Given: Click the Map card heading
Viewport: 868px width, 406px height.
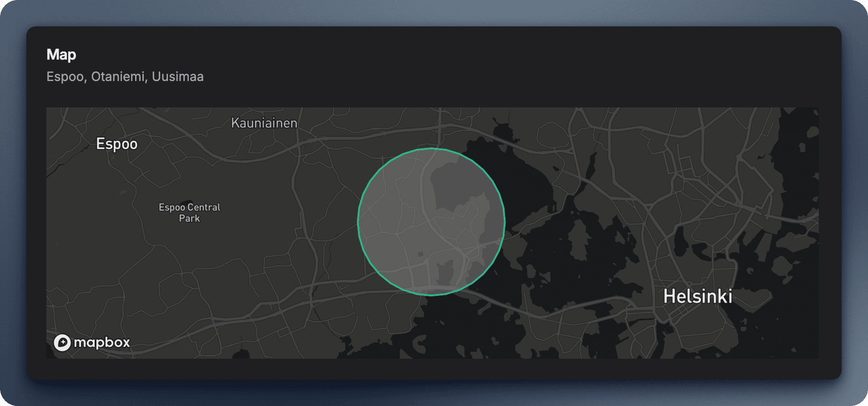Looking at the screenshot, I should [61, 55].
